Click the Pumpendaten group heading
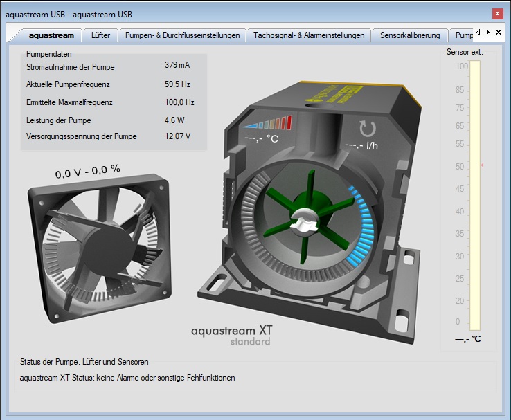 pyautogui.click(x=49, y=54)
